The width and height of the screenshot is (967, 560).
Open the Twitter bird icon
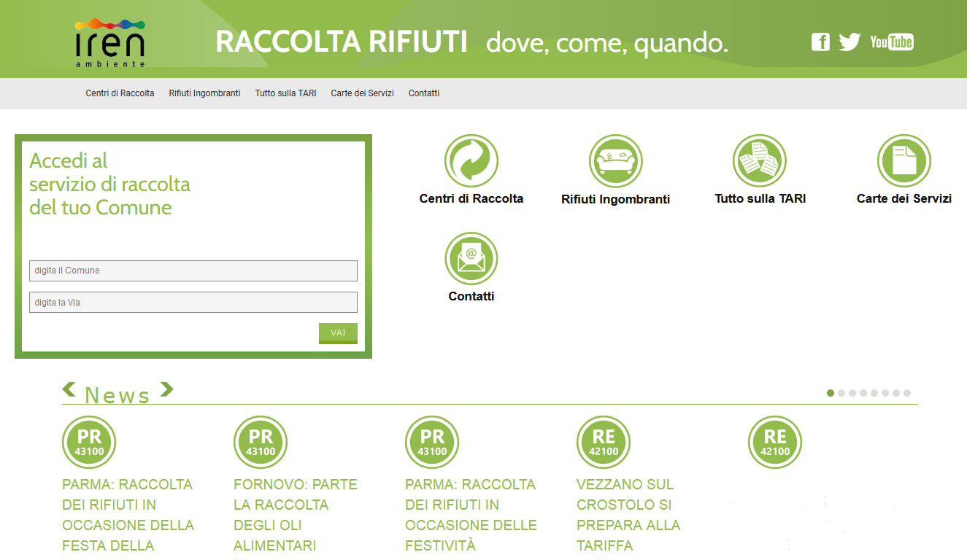click(x=850, y=42)
